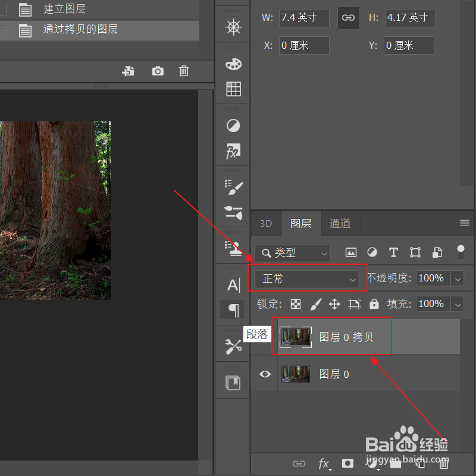Open the Brushes presets panel icon
This screenshot has height=476, width=476.
(x=233, y=212)
